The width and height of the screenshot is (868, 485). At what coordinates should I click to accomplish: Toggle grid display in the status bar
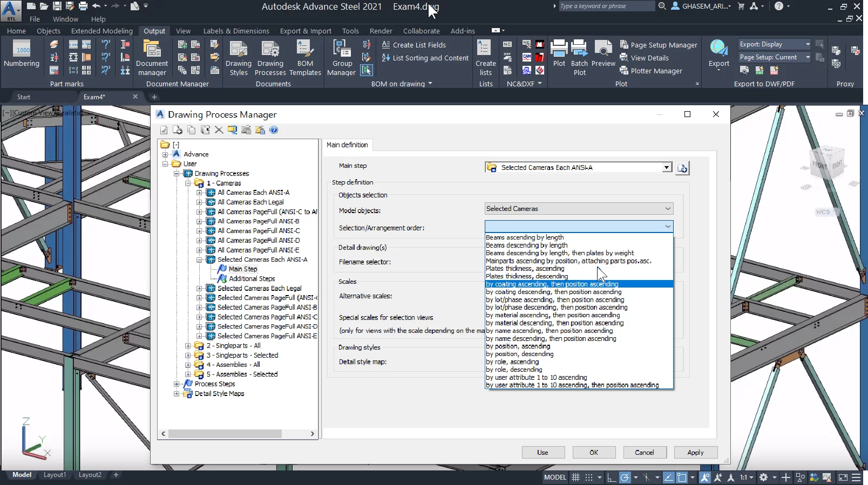pos(576,477)
